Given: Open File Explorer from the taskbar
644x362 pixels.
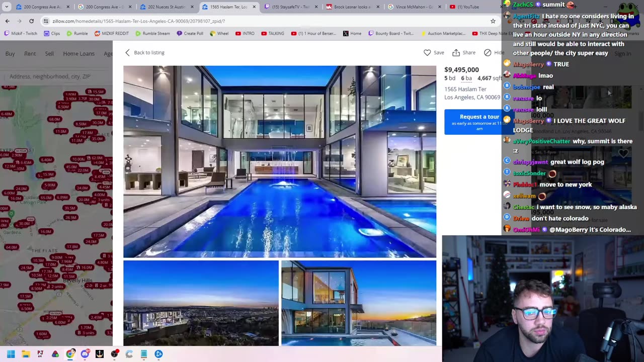Looking at the screenshot, I should pyautogui.click(x=26, y=354).
